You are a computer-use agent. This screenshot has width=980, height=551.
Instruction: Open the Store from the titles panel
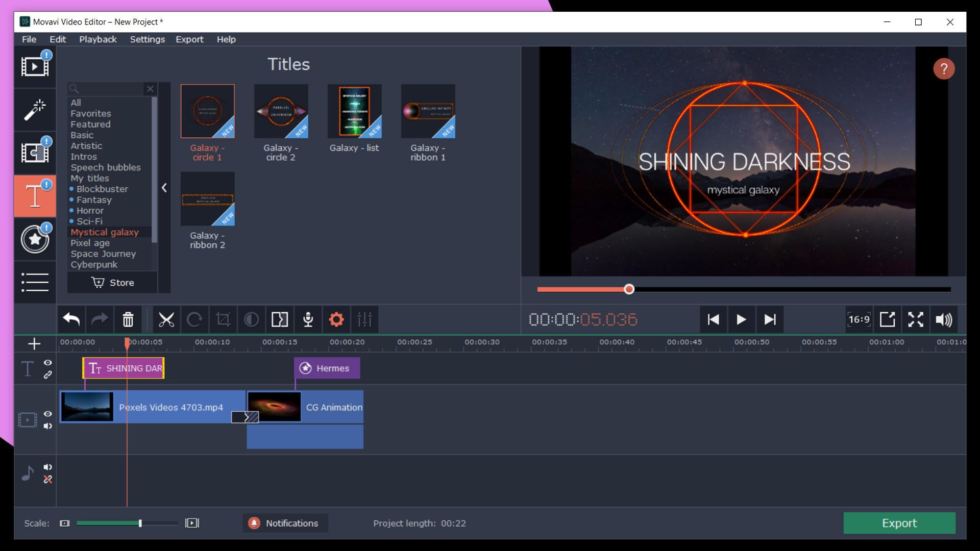(112, 282)
